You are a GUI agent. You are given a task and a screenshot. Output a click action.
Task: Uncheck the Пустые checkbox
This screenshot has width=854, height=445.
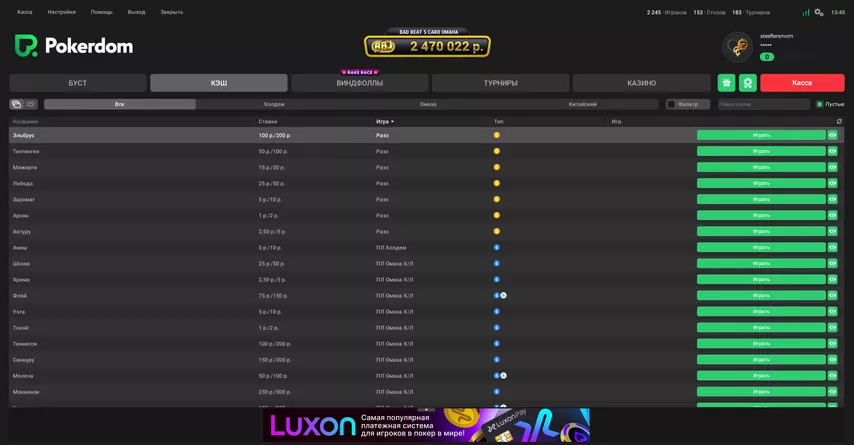[820, 104]
